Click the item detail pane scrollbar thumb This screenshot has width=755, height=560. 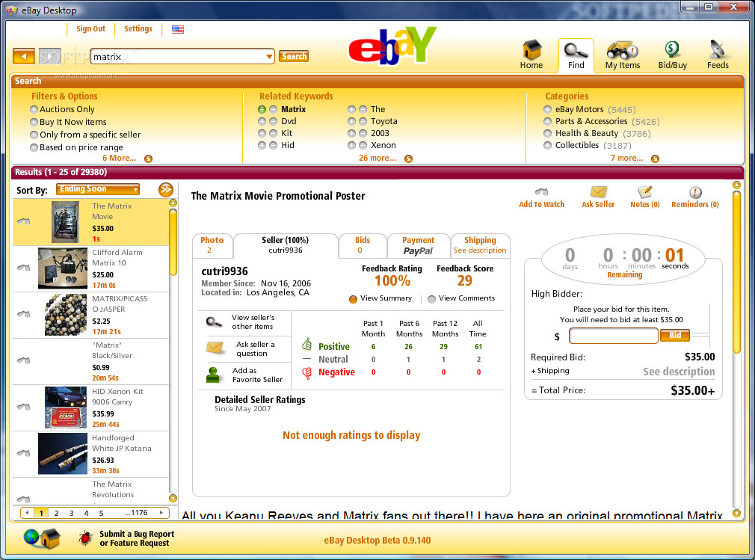736,272
